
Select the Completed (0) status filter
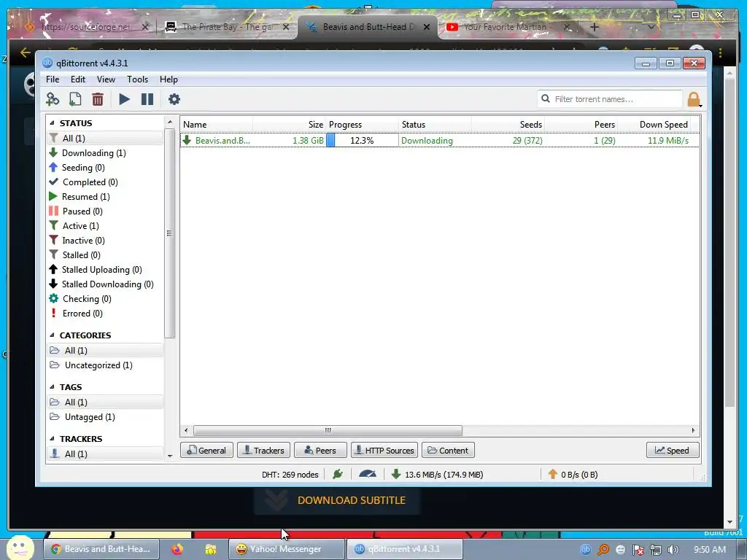90,182
